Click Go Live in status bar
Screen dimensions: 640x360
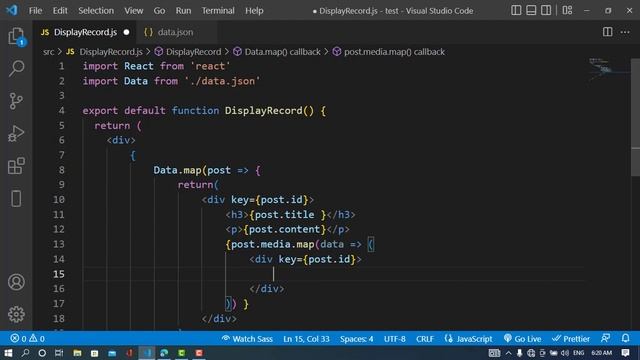(x=522, y=338)
